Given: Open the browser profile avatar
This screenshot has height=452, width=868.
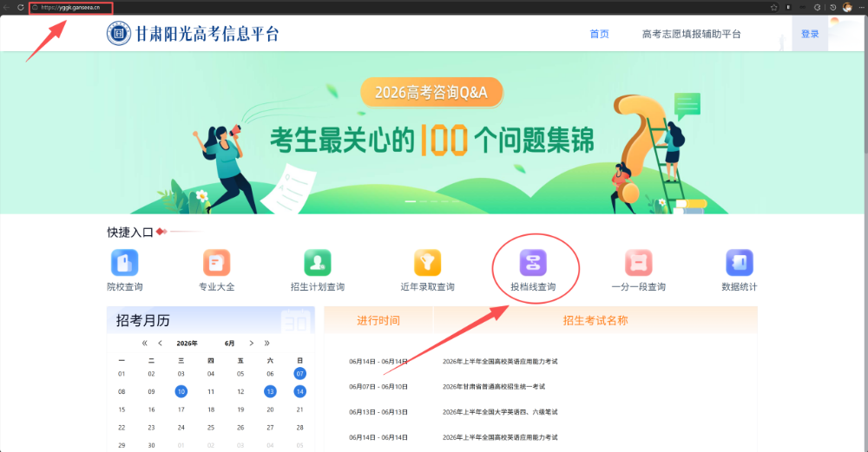Looking at the screenshot, I should (x=847, y=7).
